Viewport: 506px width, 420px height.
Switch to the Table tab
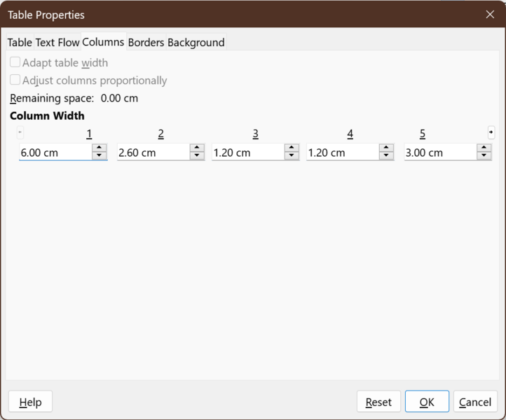point(20,43)
